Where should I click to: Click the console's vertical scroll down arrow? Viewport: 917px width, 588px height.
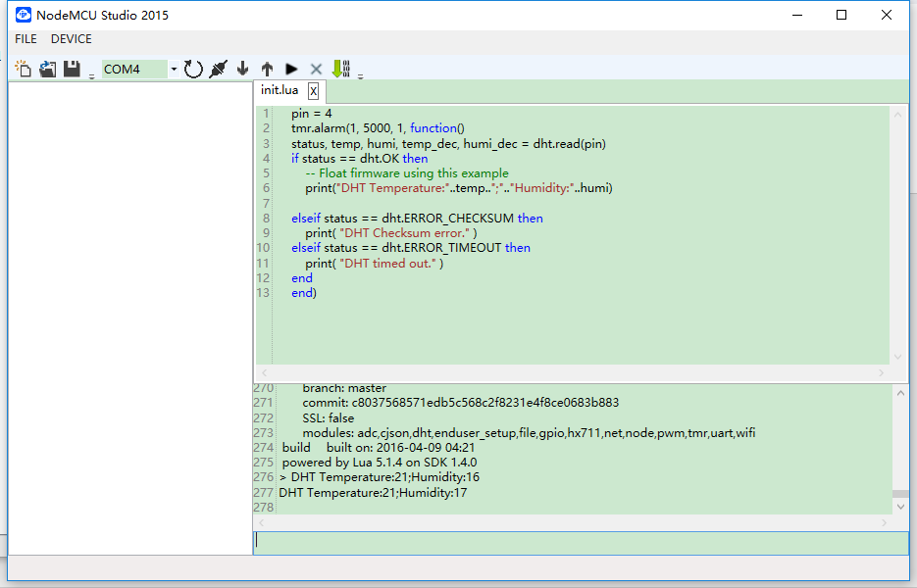point(900,507)
